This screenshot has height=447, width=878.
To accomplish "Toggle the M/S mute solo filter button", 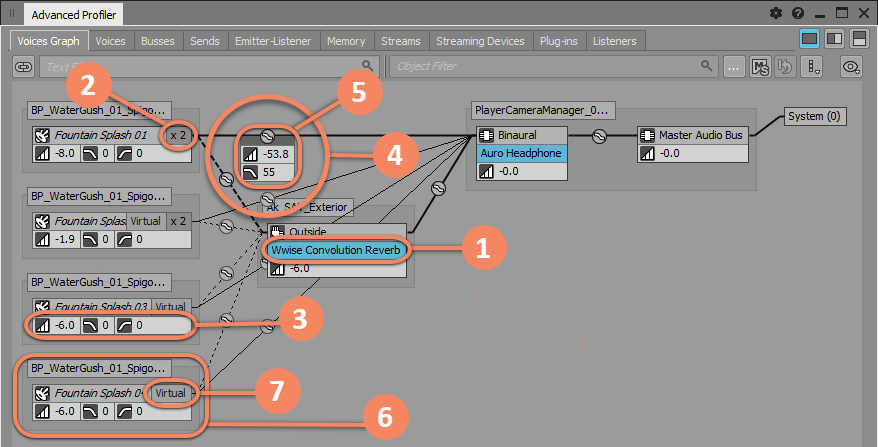I will click(x=761, y=67).
